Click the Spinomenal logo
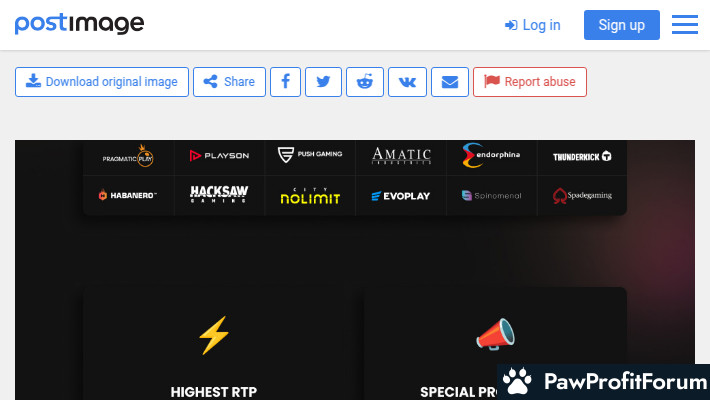 click(x=491, y=196)
